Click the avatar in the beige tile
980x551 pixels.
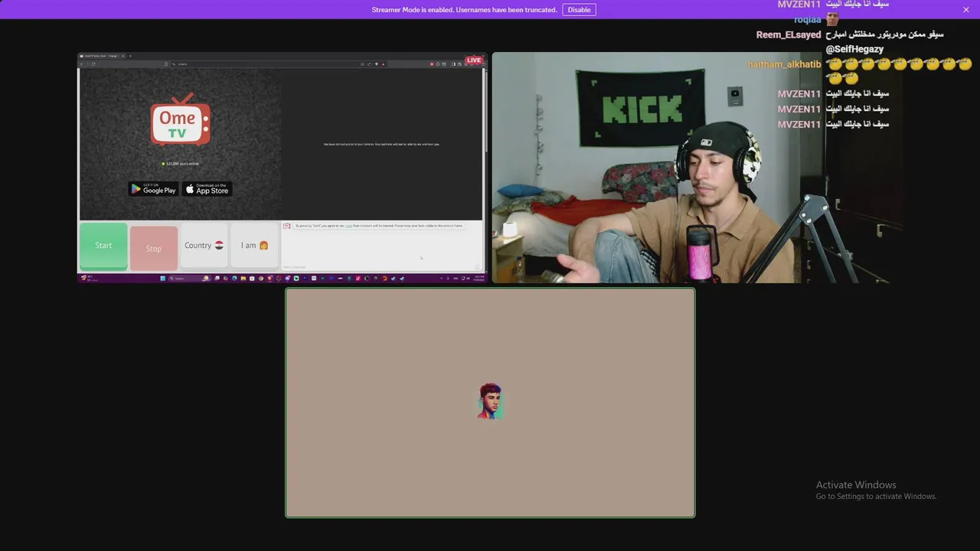tap(490, 402)
